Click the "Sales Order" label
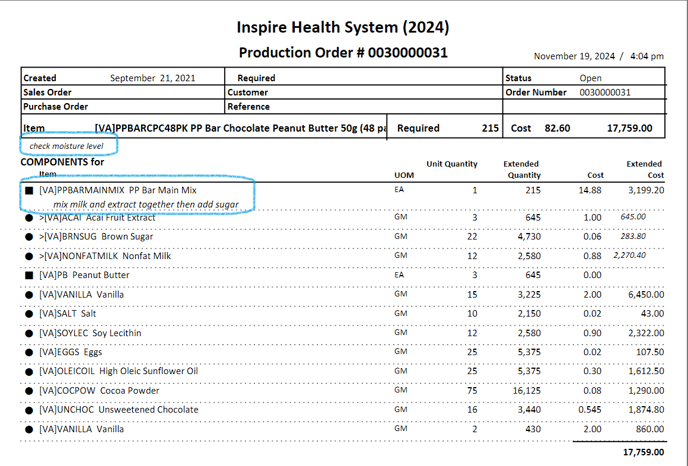This screenshot has height=466, width=688. click(47, 93)
